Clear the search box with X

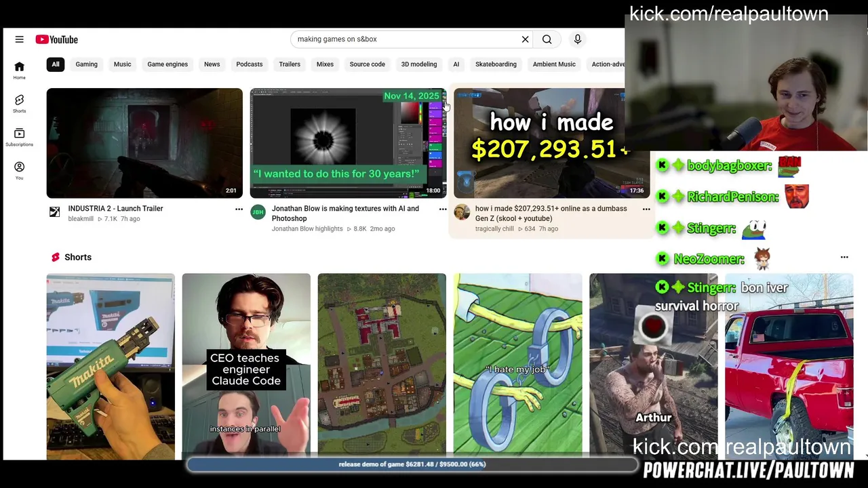pos(525,39)
